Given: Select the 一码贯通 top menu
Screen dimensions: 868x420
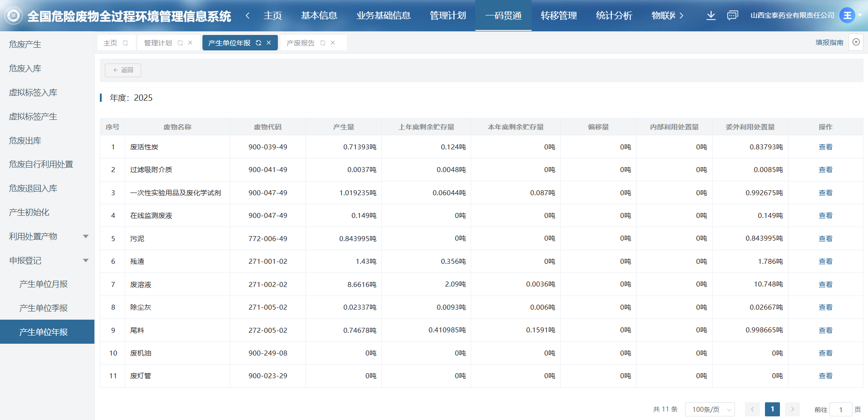Looking at the screenshot, I should point(503,15).
